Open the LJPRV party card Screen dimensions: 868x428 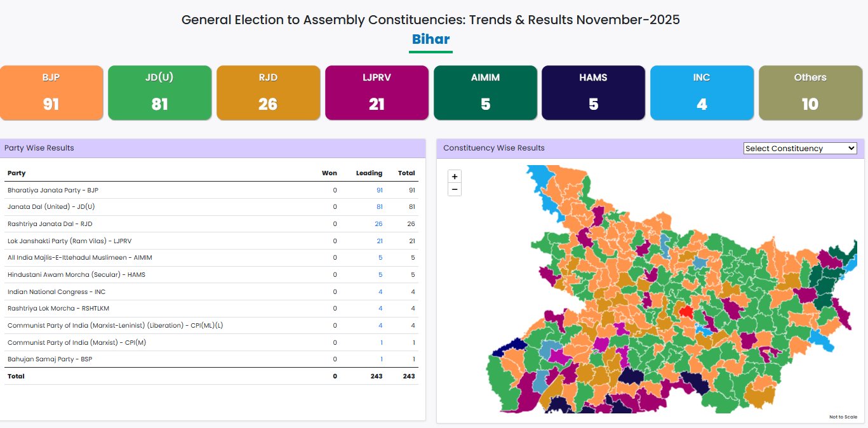(x=377, y=93)
